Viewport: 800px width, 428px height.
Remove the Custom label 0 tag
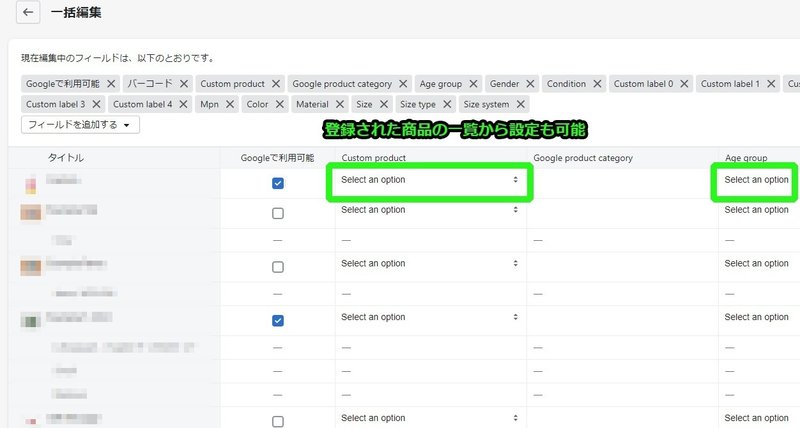[x=684, y=84]
